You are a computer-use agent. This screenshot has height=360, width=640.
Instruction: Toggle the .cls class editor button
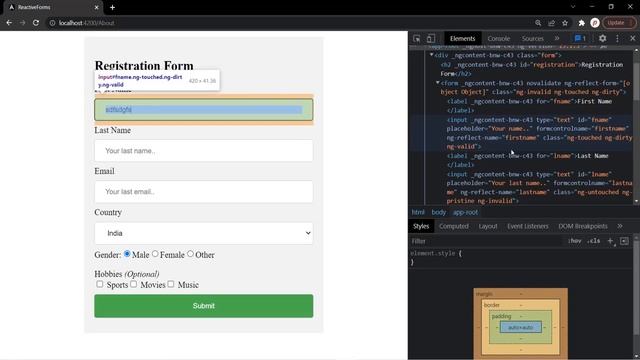593,241
